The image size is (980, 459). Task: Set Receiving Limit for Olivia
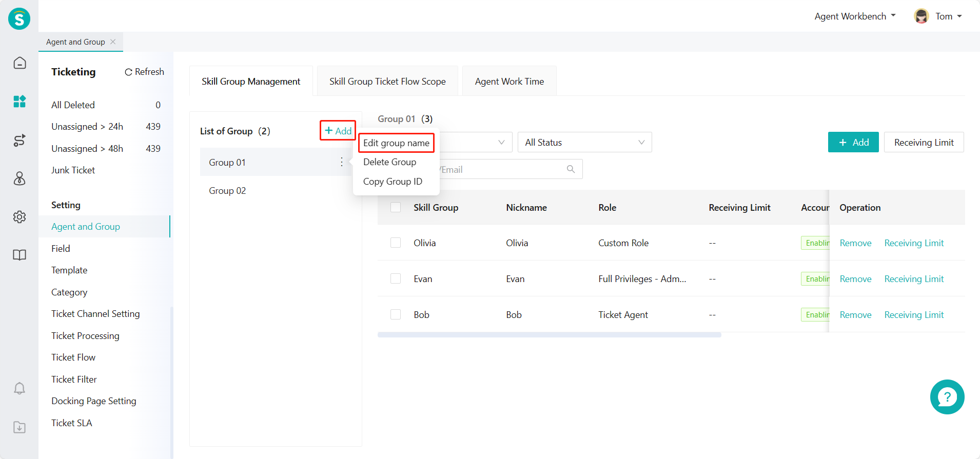pyautogui.click(x=914, y=243)
